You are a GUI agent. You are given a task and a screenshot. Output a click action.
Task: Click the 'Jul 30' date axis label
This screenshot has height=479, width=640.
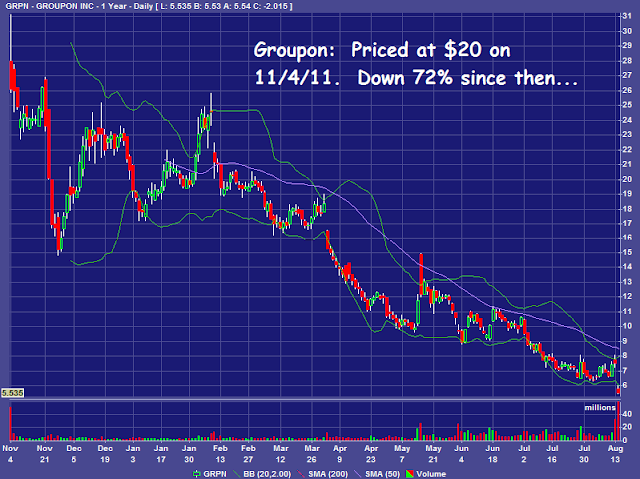click(584, 454)
